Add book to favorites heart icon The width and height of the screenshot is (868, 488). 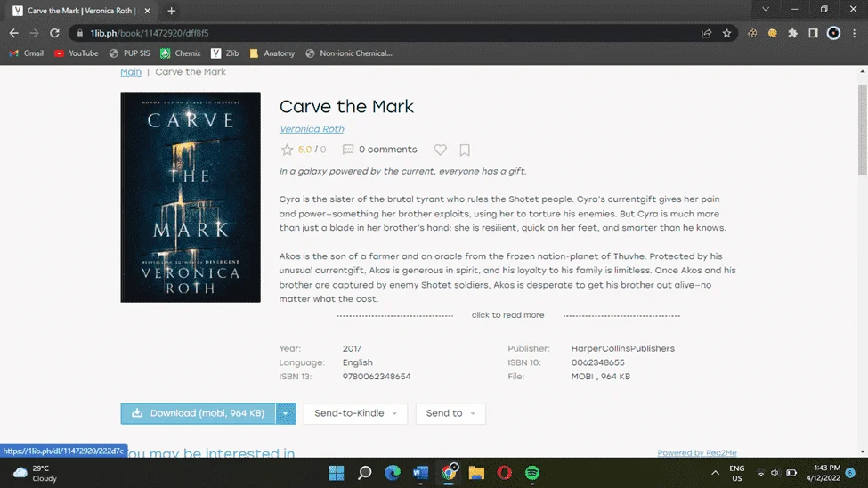(440, 150)
